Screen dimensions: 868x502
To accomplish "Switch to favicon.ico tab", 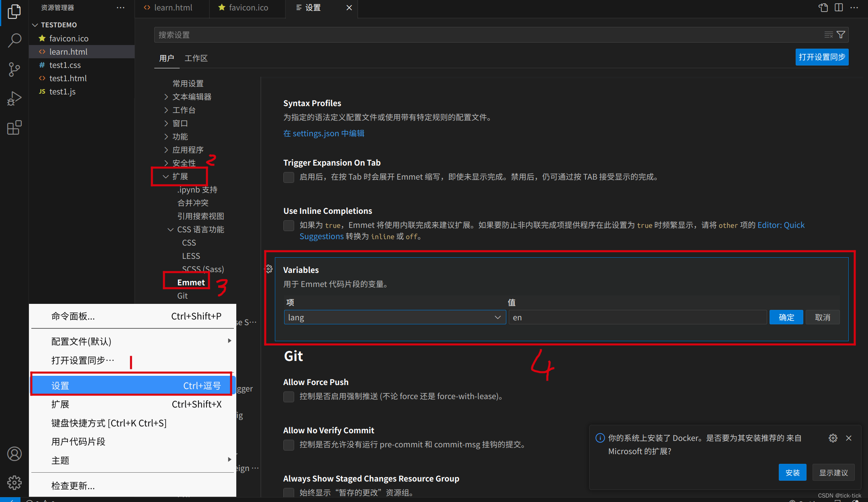I will pos(247,8).
